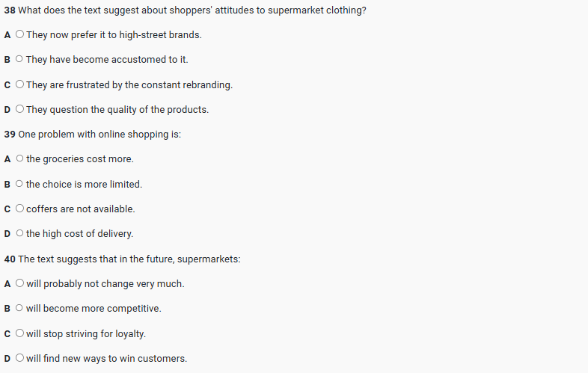Click the bold letter C under question 38
Viewport: 588px width, 373px height.
click(7, 84)
